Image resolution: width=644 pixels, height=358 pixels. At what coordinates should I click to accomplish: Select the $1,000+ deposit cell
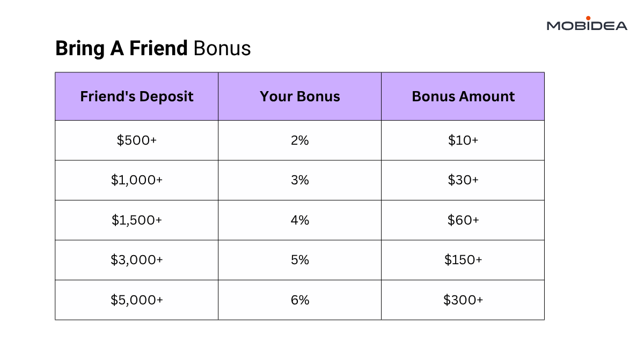coord(137,180)
